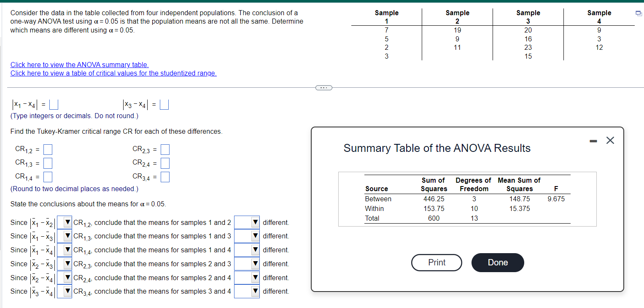Viewport: 644px width, 308px height.
Task: Click the Within source row label
Action: coord(375,208)
